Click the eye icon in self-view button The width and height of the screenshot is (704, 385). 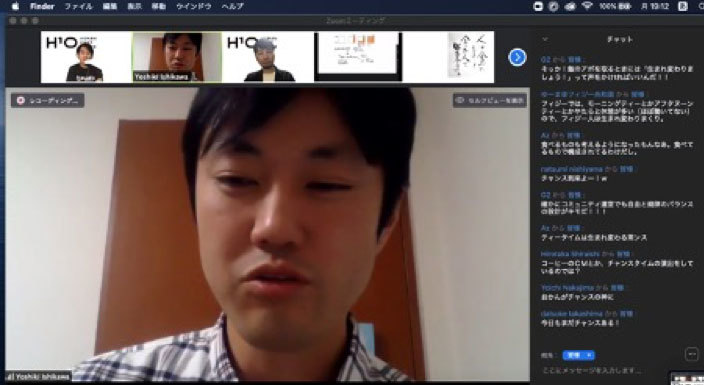(460, 100)
